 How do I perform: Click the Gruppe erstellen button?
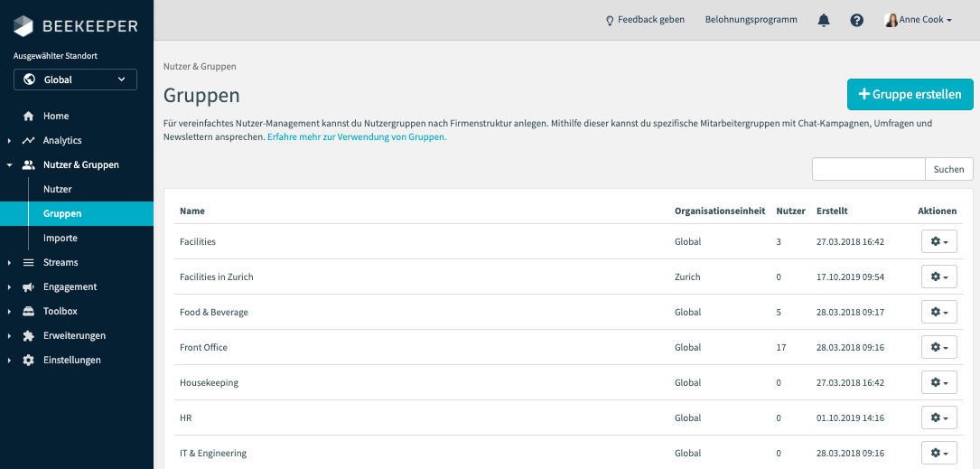point(910,94)
